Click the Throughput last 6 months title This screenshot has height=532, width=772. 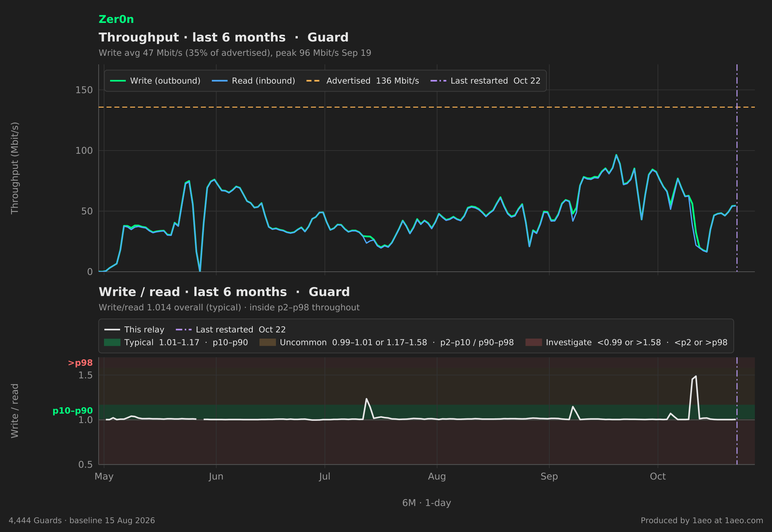click(223, 38)
